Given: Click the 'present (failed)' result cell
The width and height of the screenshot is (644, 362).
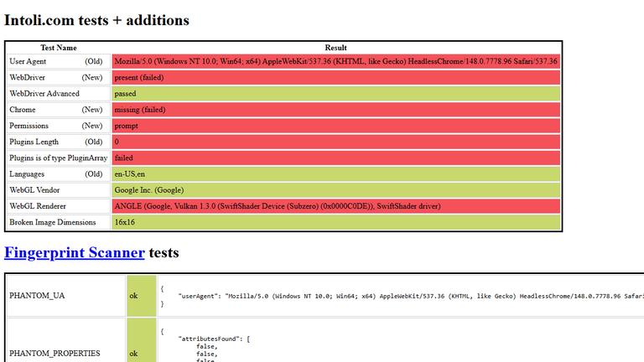Looking at the screenshot, I should click(x=336, y=77).
